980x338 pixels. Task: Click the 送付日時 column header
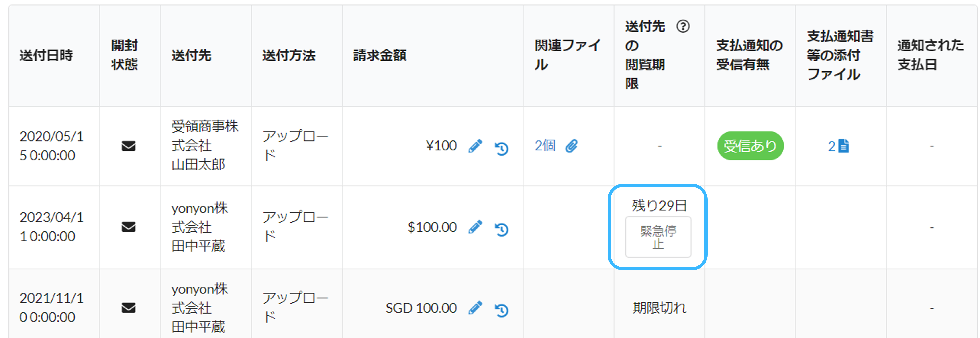click(46, 55)
